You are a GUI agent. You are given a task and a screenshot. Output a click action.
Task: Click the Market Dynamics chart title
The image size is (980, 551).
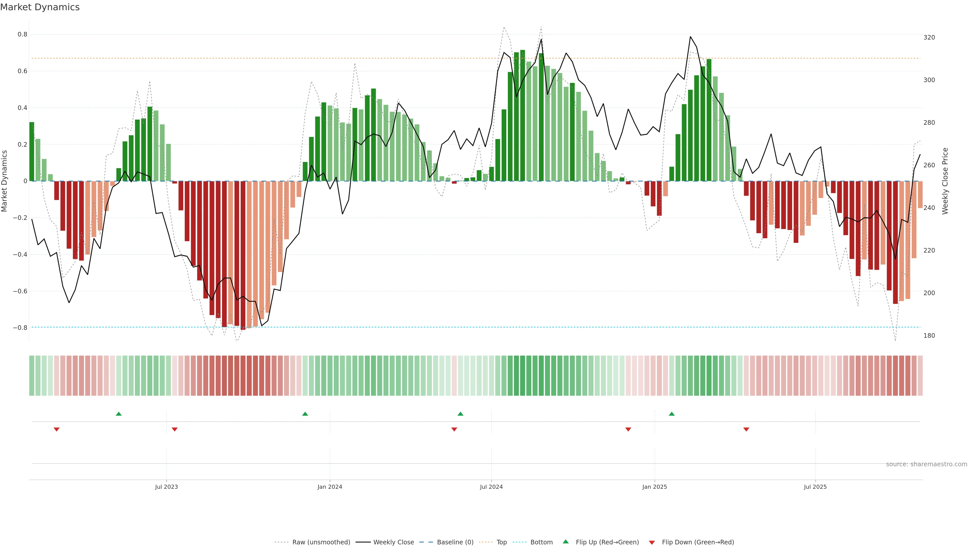click(40, 7)
